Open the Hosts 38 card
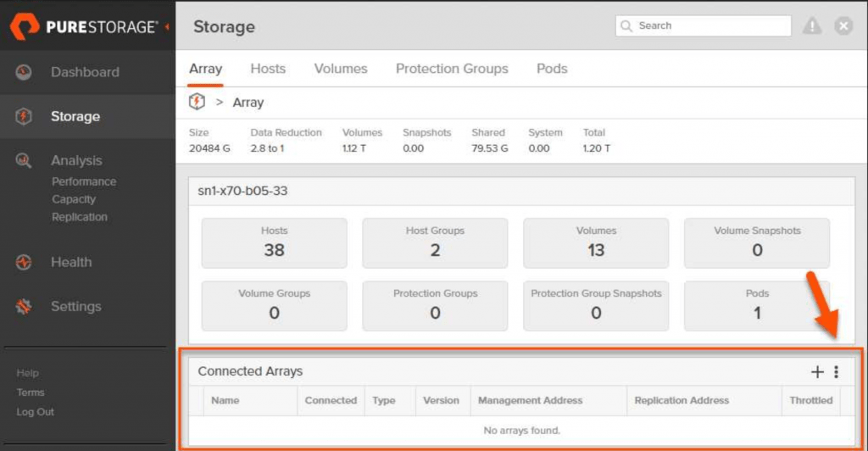The width and height of the screenshot is (868, 451). click(x=274, y=243)
